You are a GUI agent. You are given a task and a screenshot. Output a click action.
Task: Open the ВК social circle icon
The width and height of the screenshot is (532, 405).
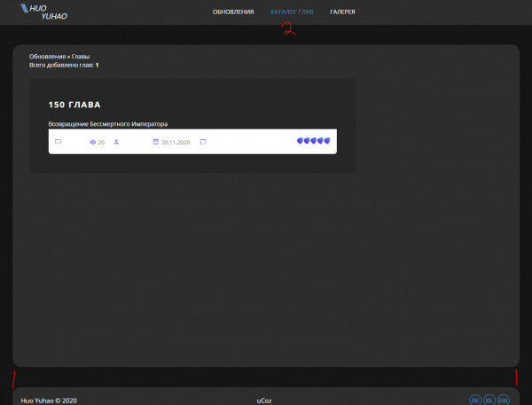coord(475,401)
